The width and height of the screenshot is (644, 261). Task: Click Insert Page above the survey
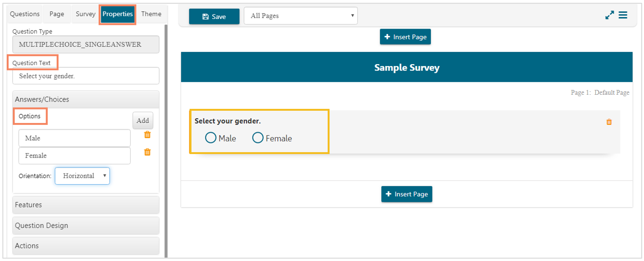pos(405,37)
